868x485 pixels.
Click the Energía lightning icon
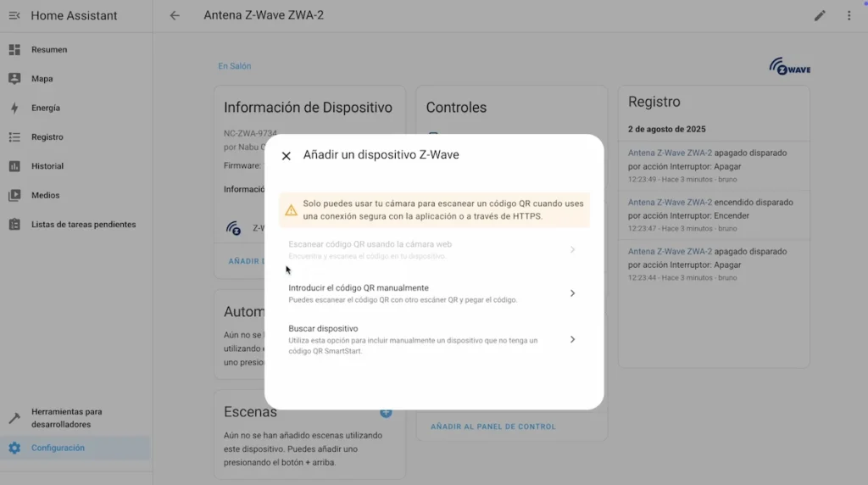14,108
